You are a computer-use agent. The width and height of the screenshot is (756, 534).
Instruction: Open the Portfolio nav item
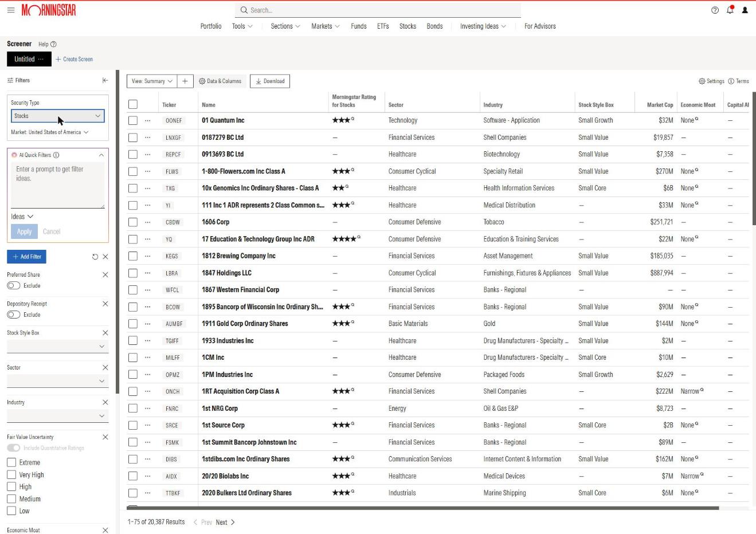pos(211,26)
